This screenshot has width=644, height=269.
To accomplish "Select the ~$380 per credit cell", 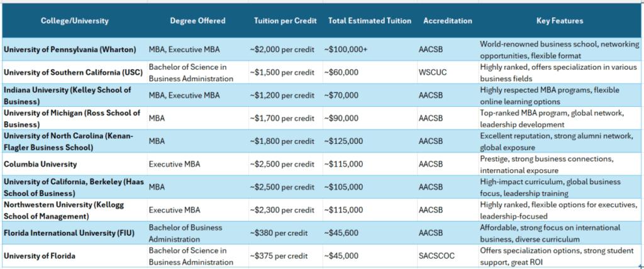I will (x=286, y=233).
